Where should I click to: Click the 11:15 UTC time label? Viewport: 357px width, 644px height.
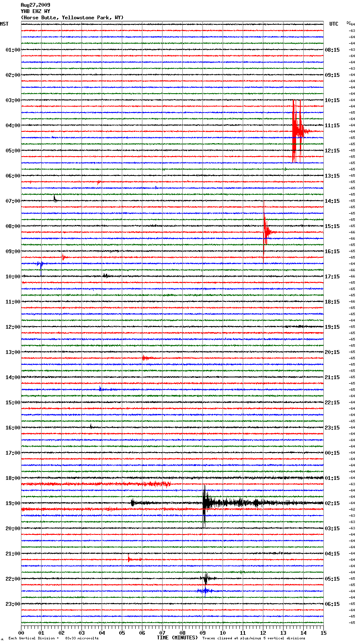click(x=332, y=126)
